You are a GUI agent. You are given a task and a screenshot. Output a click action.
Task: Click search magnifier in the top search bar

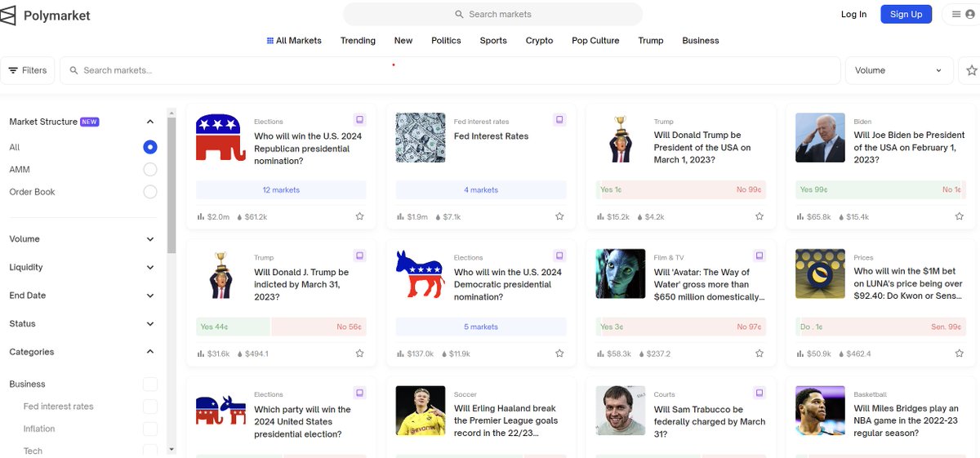tap(459, 14)
